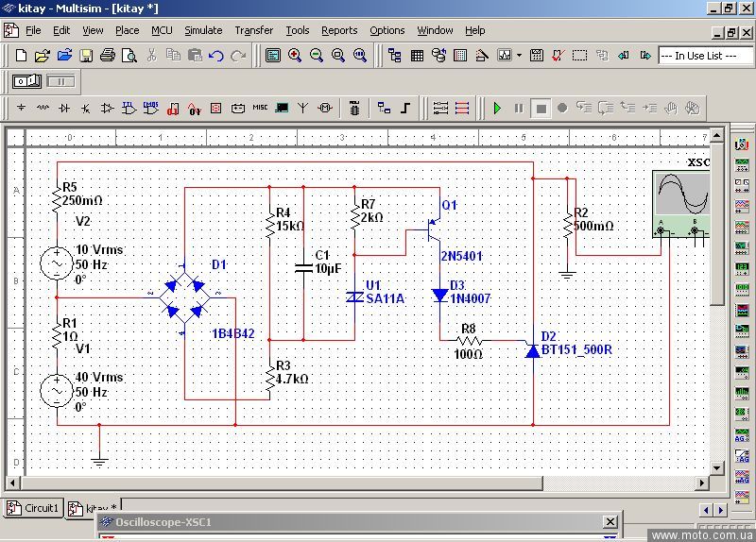Open the File menu
Viewport: 756px width, 542px height.
(33, 30)
